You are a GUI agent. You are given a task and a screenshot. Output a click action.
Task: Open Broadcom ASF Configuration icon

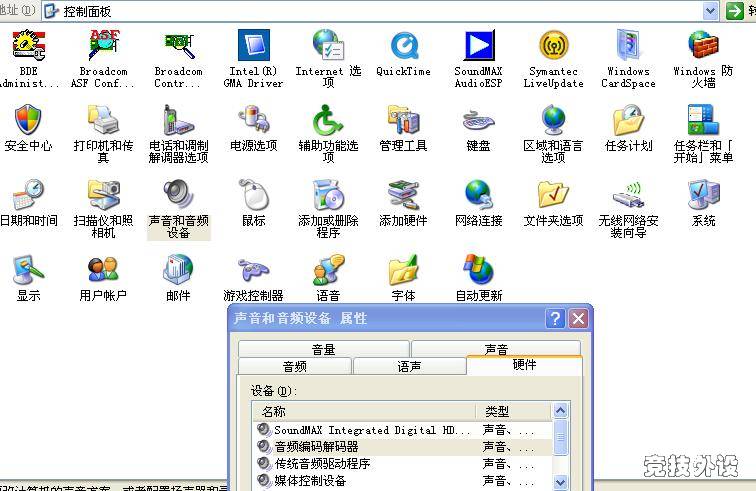click(104, 45)
